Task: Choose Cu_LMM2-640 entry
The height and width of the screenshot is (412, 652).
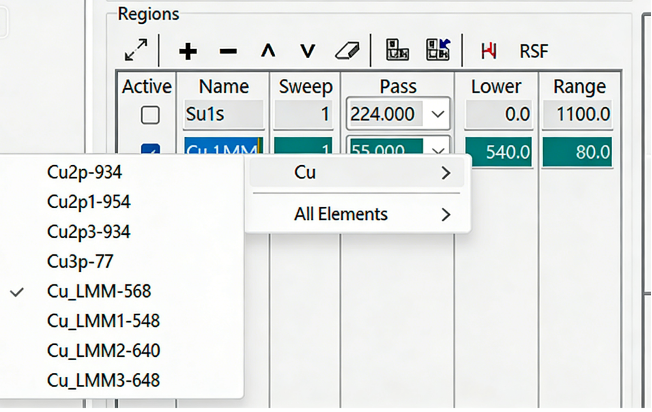Action: pyautogui.click(x=103, y=351)
